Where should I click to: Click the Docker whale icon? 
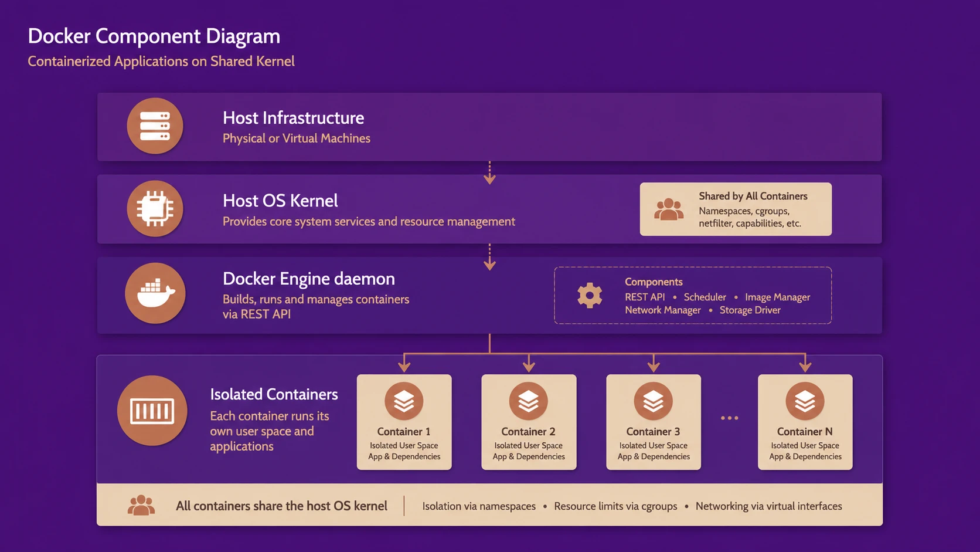(x=155, y=293)
